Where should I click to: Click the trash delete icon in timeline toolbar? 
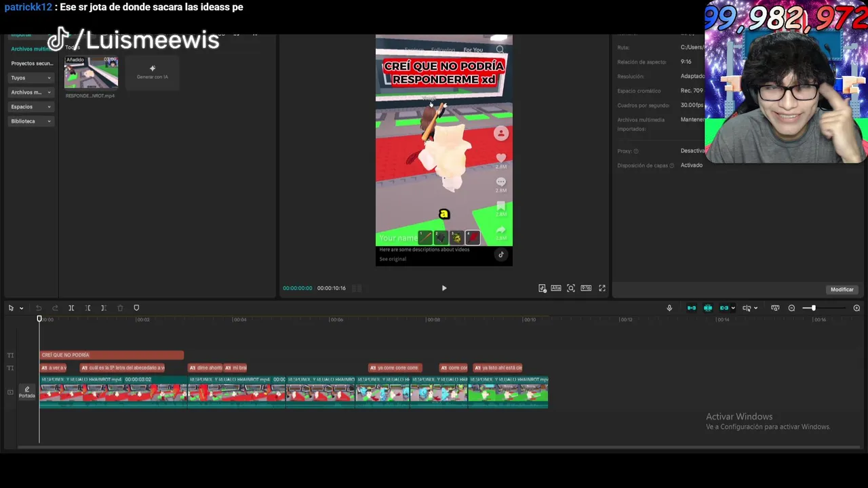pos(120,308)
